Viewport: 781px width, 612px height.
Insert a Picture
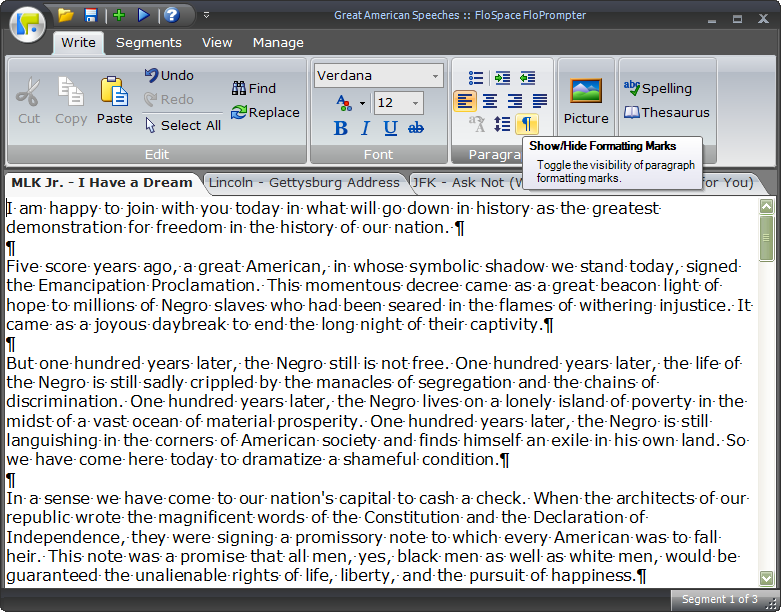point(586,101)
